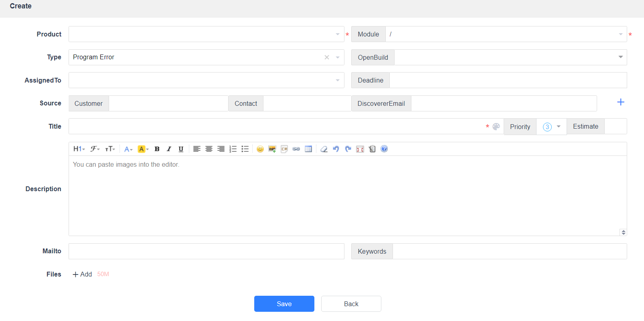Click the eraser to clear formatting
The width and height of the screenshot is (644, 321).
tap(324, 149)
